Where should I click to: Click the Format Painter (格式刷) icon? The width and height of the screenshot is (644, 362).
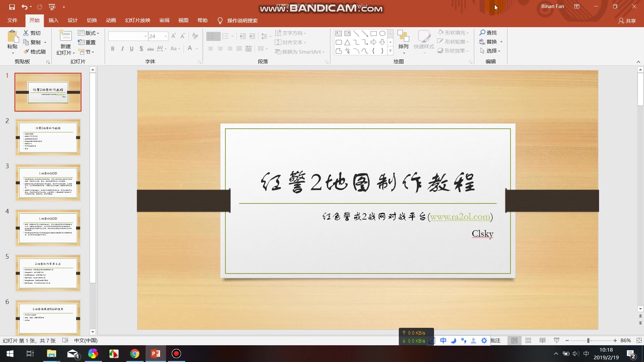[x=26, y=52]
